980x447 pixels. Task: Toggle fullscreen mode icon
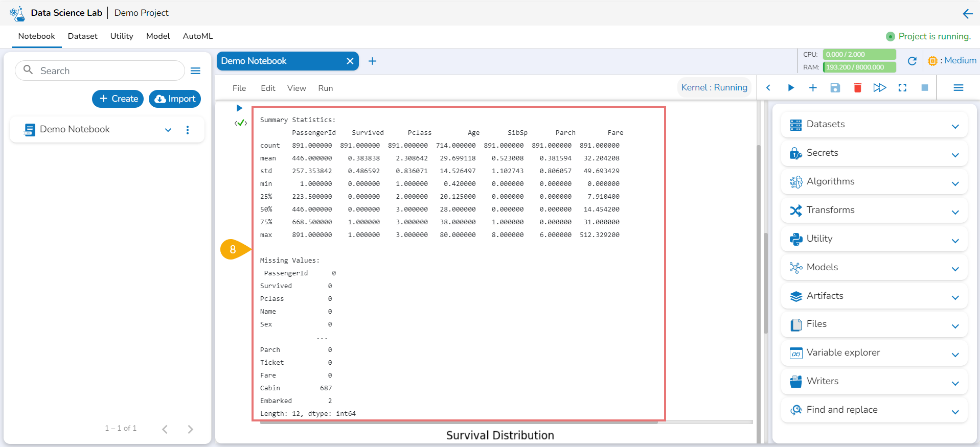(902, 88)
